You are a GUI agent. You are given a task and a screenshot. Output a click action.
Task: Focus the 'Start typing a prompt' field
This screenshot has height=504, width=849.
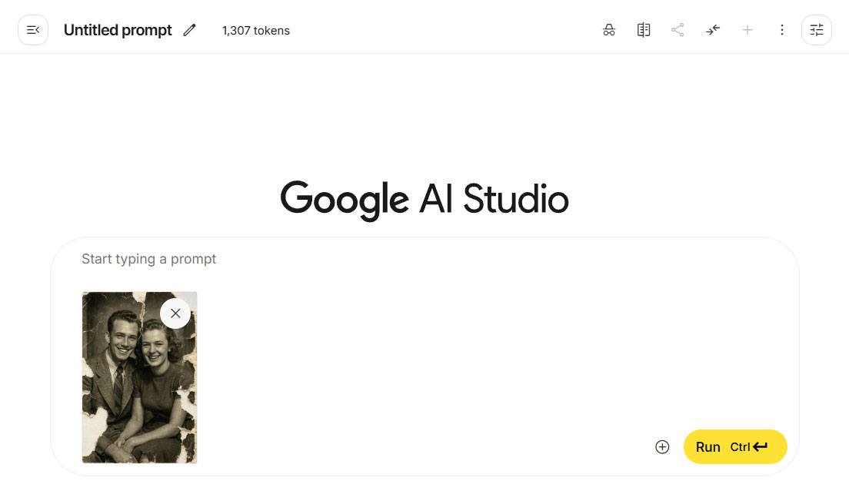point(308,259)
